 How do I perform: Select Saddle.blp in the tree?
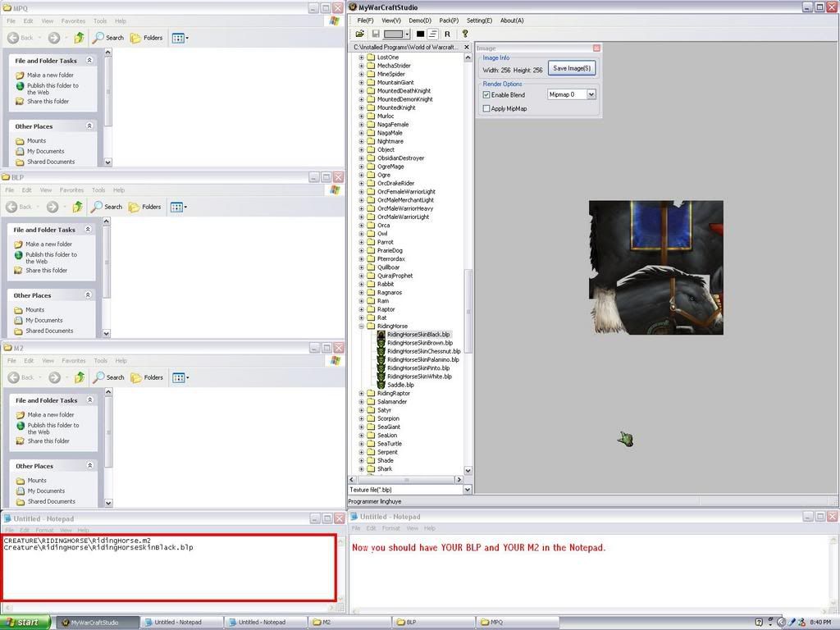[x=400, y=385]
